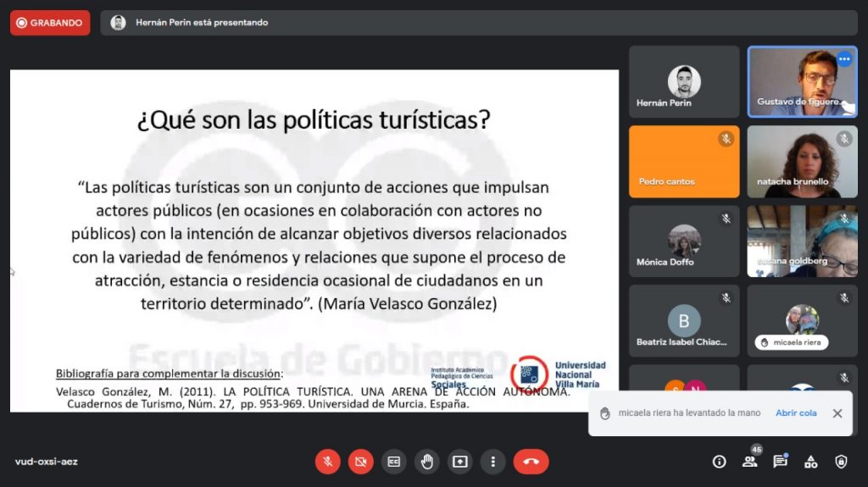Dismiss the raised hand notification
The height and width of the screenshot is (487, 868).
[837, 413]
